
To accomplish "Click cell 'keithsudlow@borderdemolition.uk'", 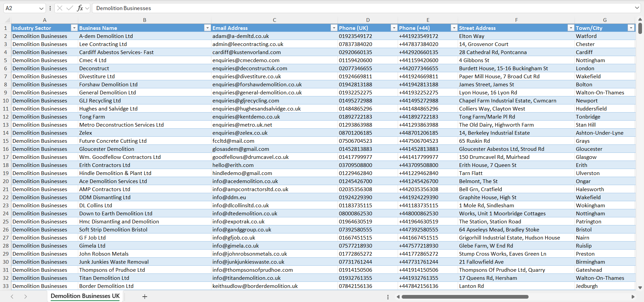I will pos(275,286).
